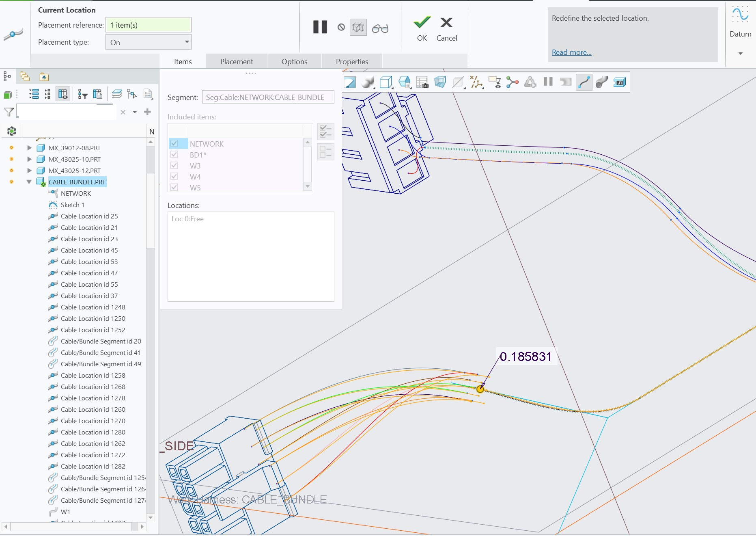
Task: Select the Display style cube icon
Action: coord(386,82)
